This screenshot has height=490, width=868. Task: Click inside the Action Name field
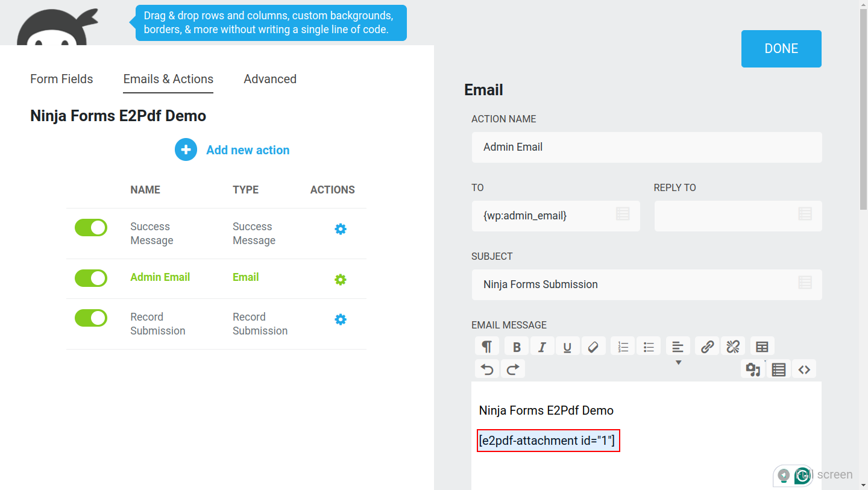pos(646,147)
